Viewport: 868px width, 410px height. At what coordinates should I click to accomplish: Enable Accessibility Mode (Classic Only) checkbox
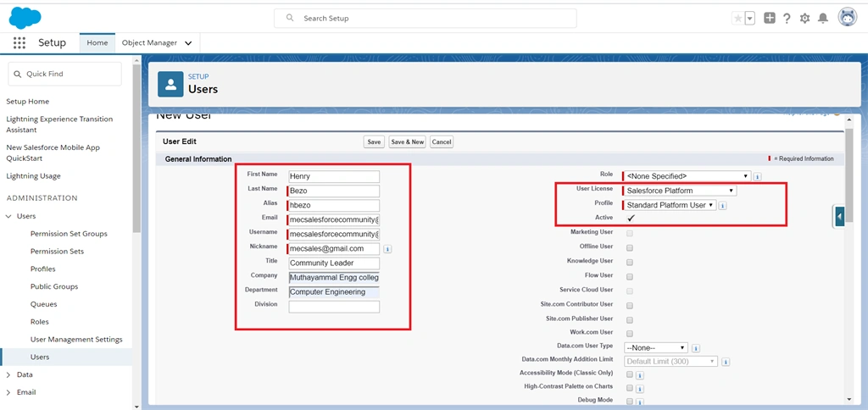630,374
